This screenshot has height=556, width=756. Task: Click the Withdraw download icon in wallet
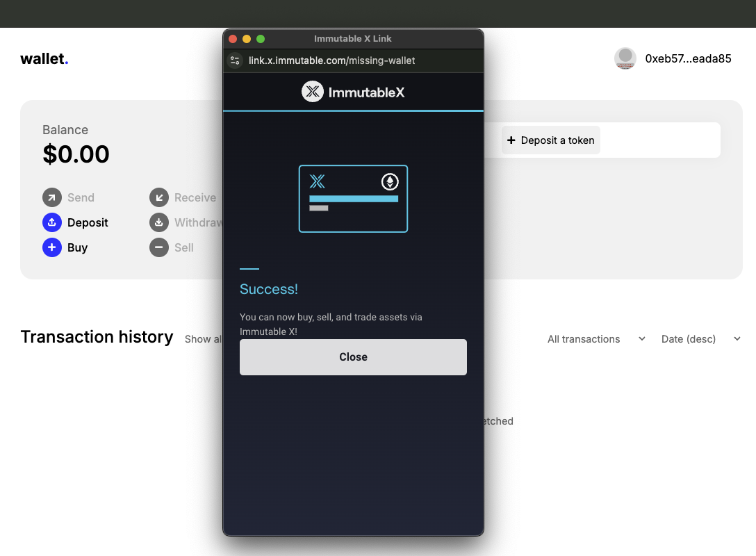click(x=159, y=222)
